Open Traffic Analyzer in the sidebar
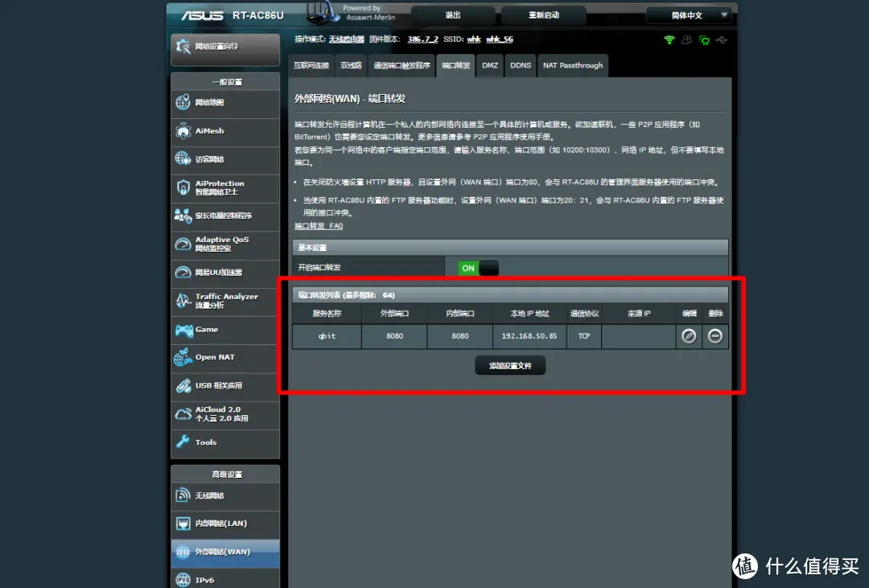Image resolution: width=869 pixels, height=588 pixels. [224, 301]
